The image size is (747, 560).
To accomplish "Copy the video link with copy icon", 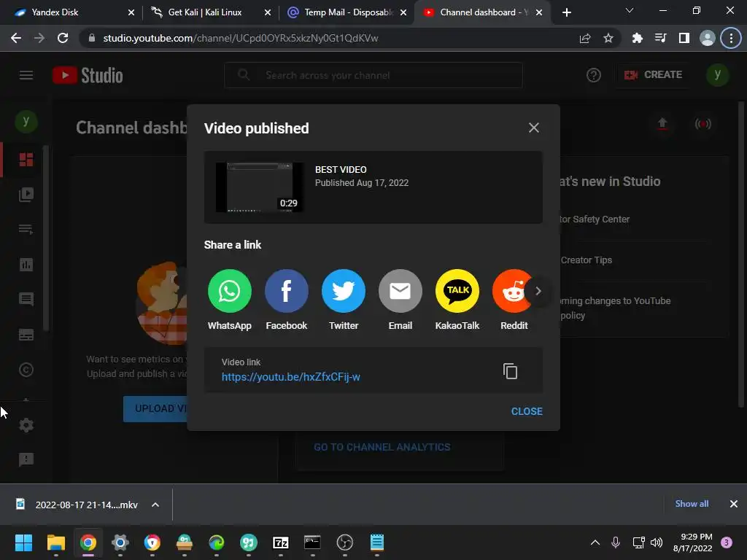I will [510, 371].
